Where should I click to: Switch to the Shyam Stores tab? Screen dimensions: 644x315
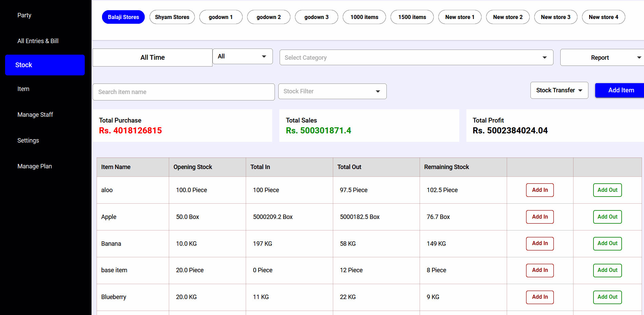[x=172, y=17]
